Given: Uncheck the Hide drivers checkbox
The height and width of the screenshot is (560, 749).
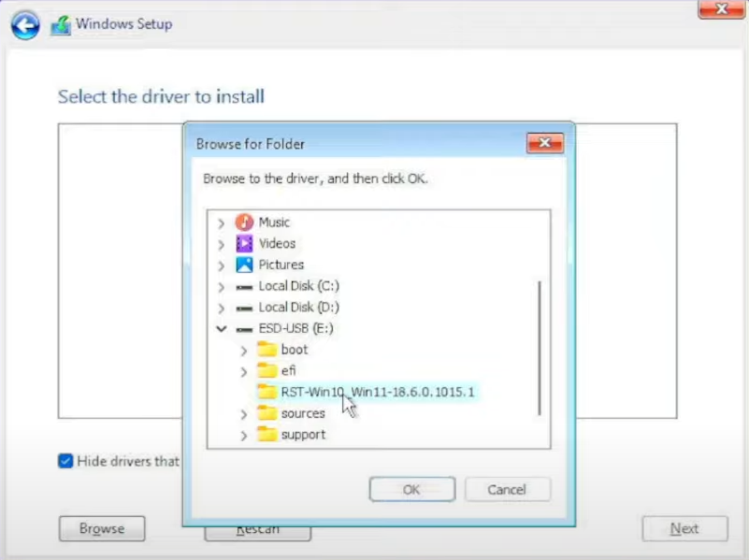Looking at the screenshot, I should pyautogui.click(x=65, y=461).
